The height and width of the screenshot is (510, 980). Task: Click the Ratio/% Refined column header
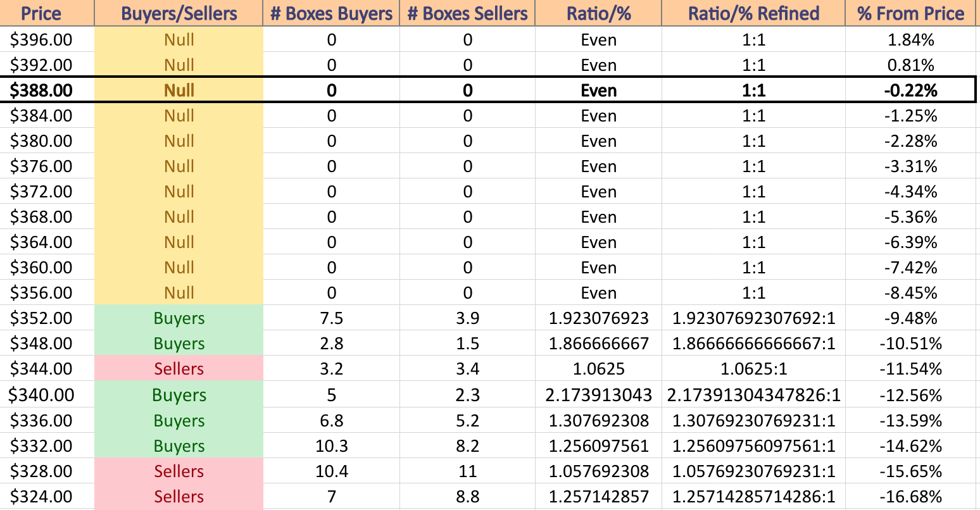click(x=754, y=13)
